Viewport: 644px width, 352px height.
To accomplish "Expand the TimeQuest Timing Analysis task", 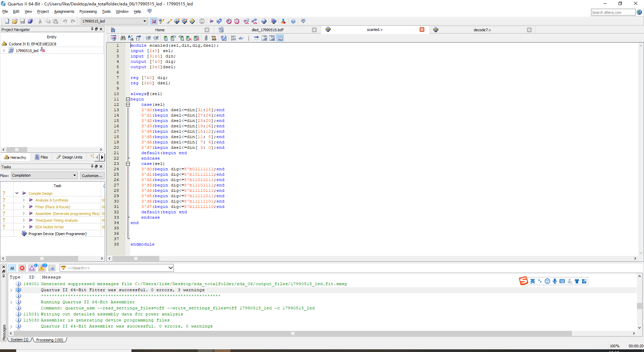I will (x=24, y=220).
